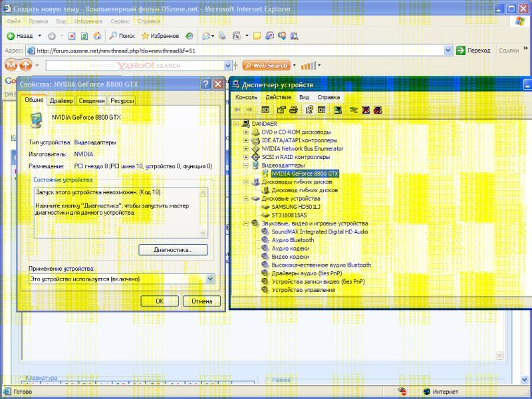Select SAMSUNG HD501LJ disk in device tree
Screen dimensions: 532x399
(296, 207)
